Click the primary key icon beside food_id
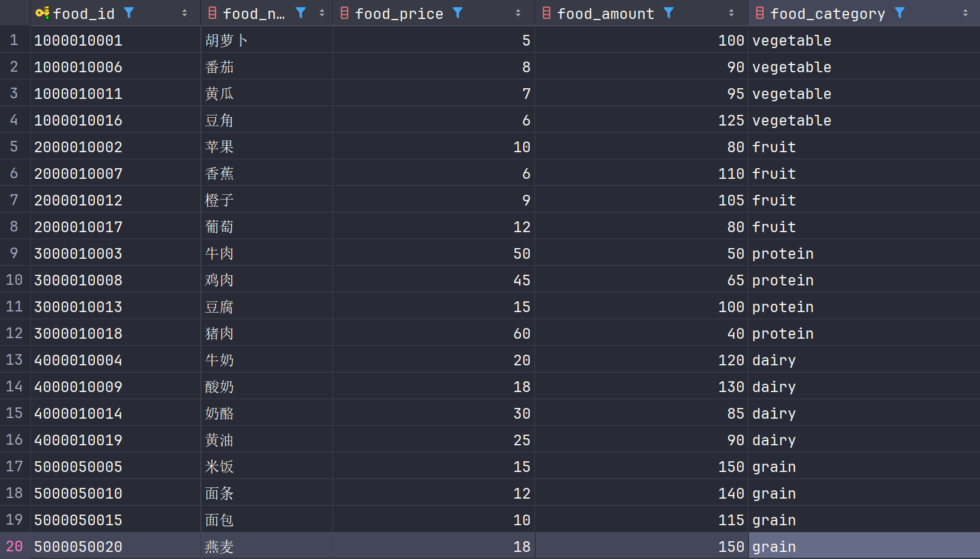 pyautogui.click(x=41, y=13)
